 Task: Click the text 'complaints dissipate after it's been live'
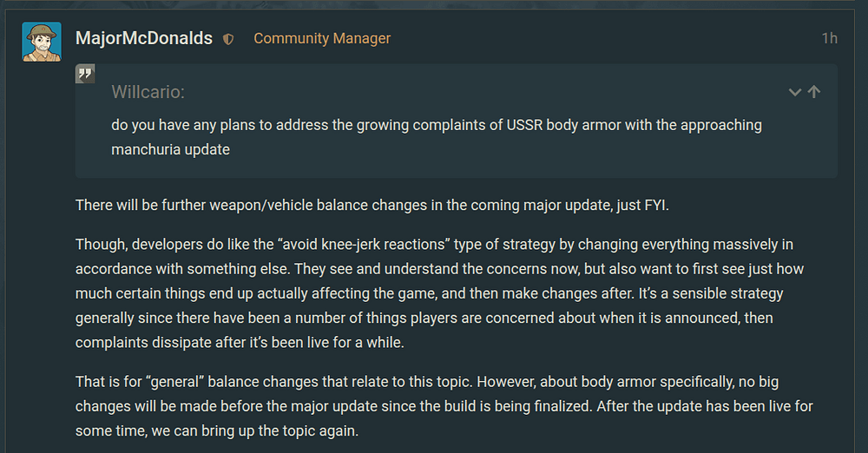(x=217, y=342)
